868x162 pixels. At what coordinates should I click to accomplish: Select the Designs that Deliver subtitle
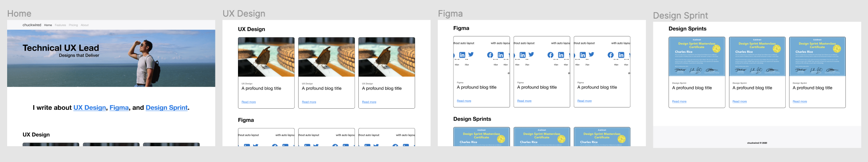(x=79, y=55)
